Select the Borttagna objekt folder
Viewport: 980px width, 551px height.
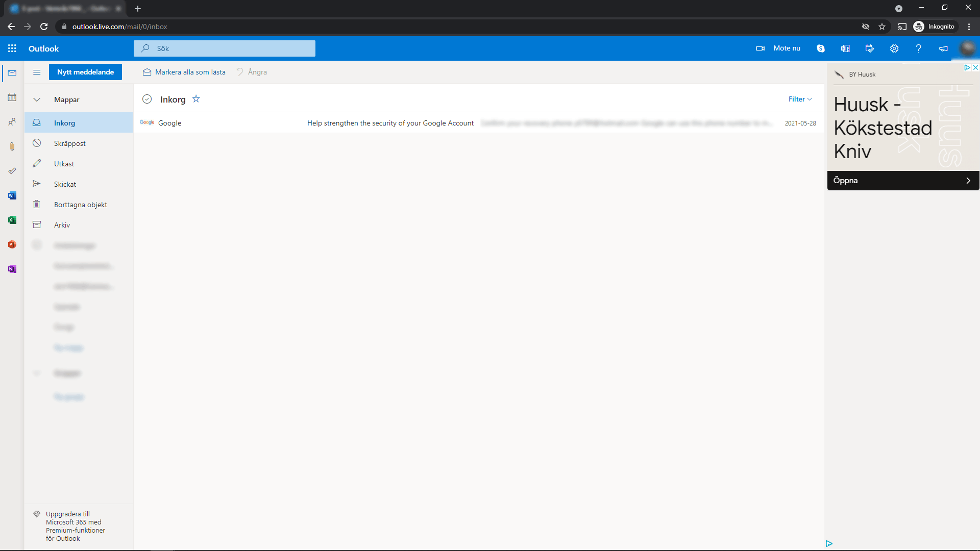pos(79,205)
